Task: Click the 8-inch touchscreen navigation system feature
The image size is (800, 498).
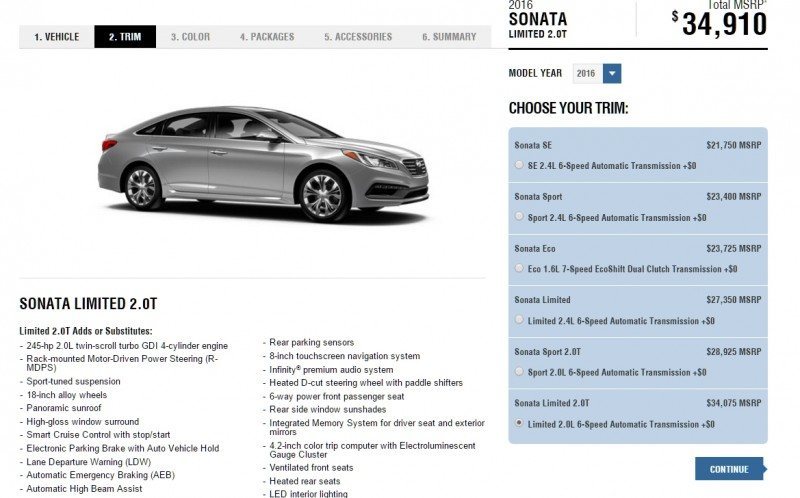Action: tap(345, 356)
